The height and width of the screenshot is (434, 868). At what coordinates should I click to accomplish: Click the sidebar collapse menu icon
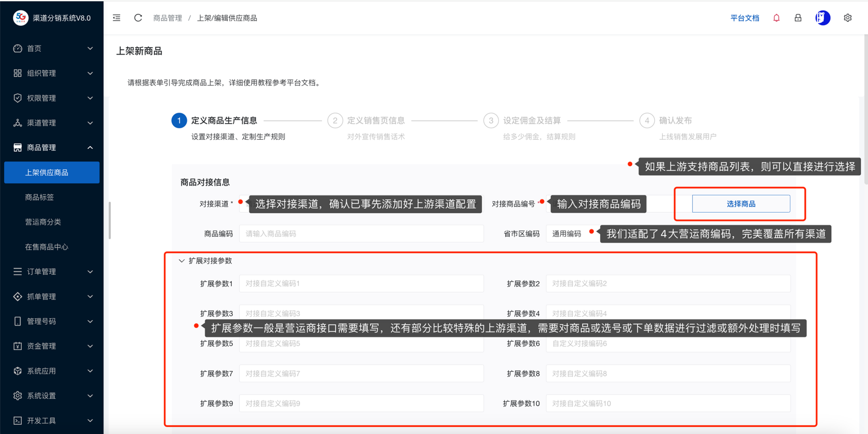point(117,18)
